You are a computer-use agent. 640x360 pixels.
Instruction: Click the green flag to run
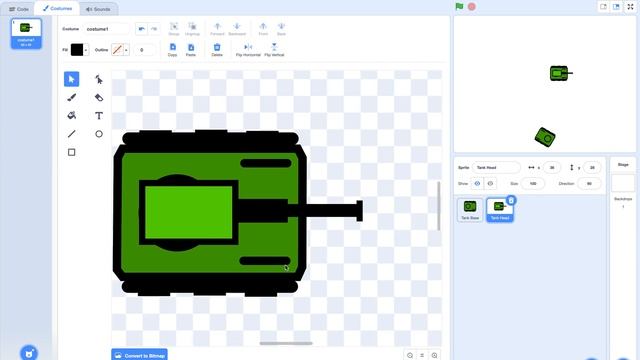[x=459, y=7]
